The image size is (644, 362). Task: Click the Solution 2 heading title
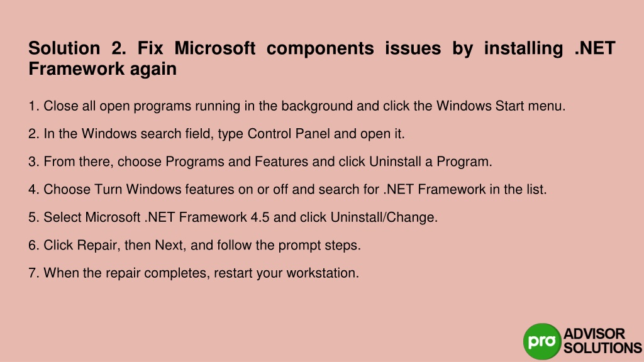(321, 58)
